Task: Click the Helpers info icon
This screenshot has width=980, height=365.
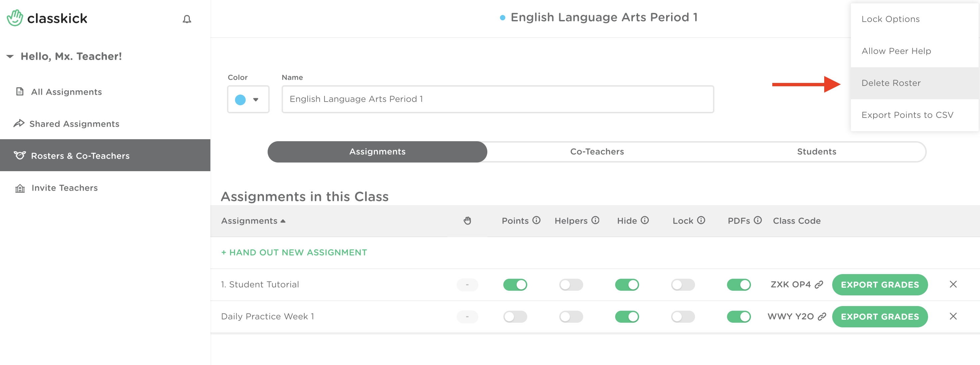Action: tap(596, 220)
